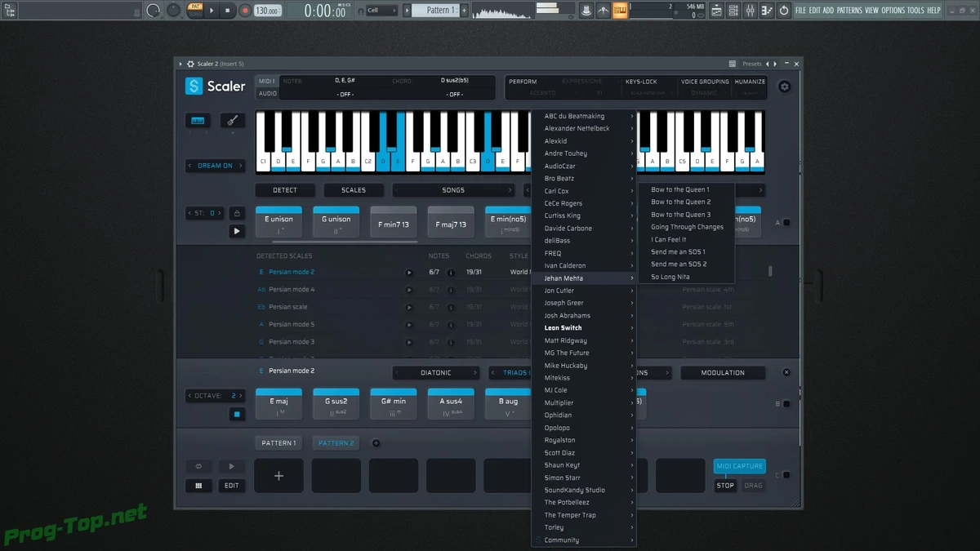Toggle section A selector
The height and width of the screenshot is (551, 980).
[786, 223]
